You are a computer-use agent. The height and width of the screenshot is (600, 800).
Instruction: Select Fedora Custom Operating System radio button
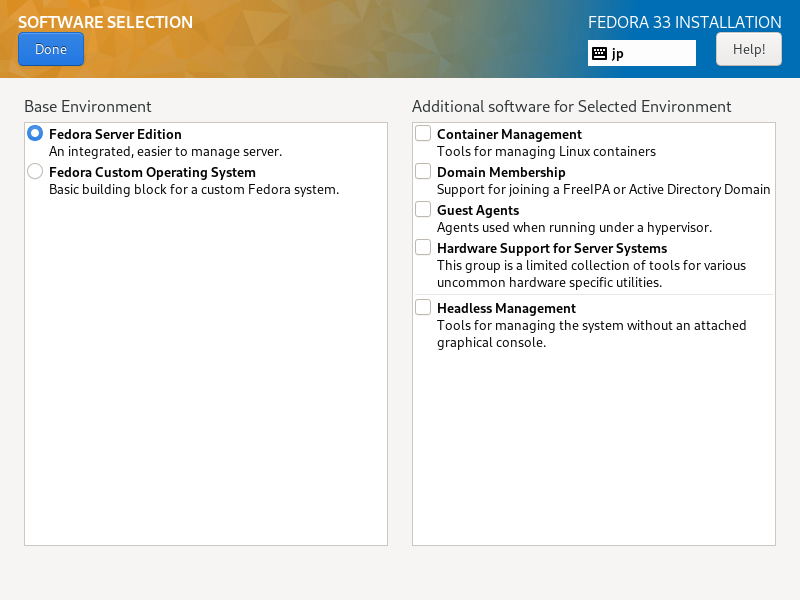click(35, 171)
